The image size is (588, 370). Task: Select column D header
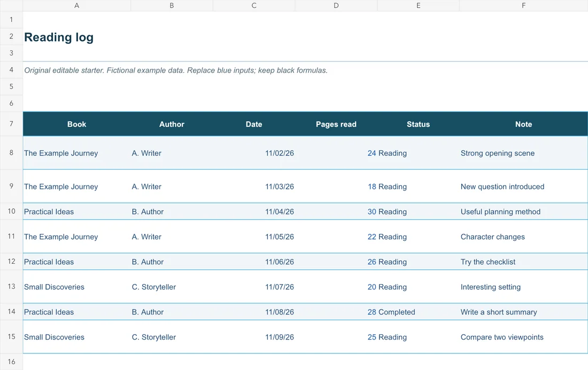(336, 5)
